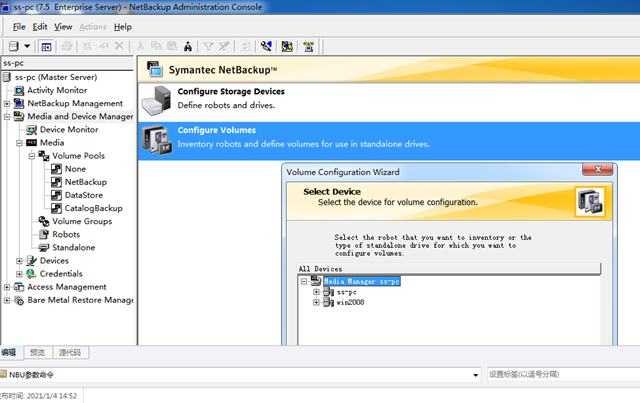Image resolution: width=640 pixels, height=403 pixels.
Task: Click the yellow media device toolbar icon
Action: tap(287, 46)
